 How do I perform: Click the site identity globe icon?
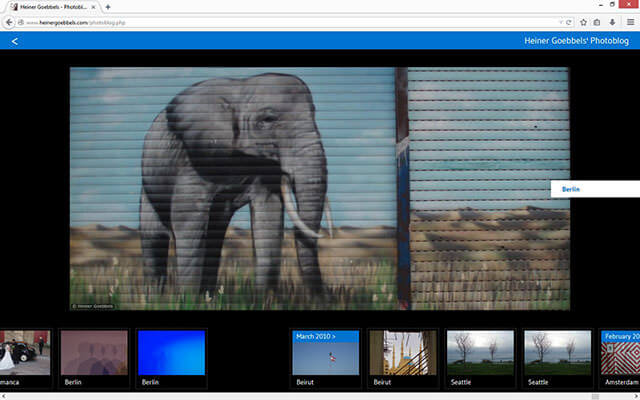coord(20,22)
